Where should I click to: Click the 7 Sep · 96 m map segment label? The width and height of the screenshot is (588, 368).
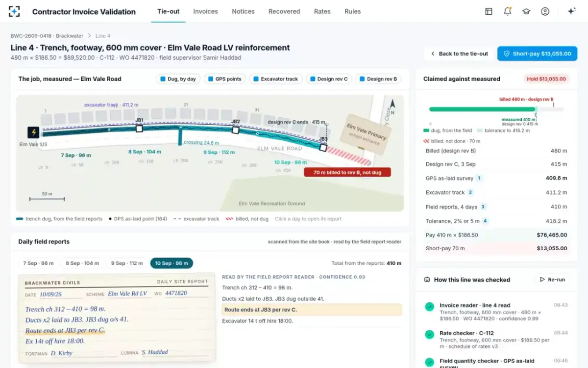(76, 155)
